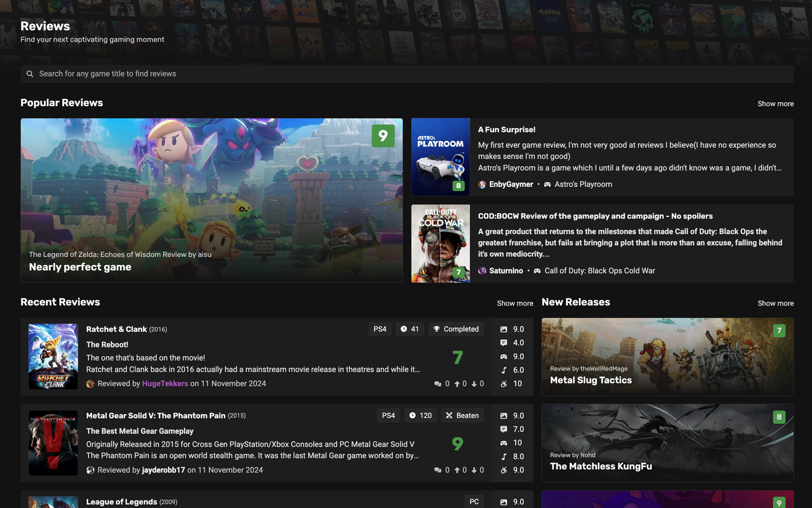This screenshot has height=508, width=812.
Task: Click the comments icon on Metal Gear Solid review
Action: (438, 470)
